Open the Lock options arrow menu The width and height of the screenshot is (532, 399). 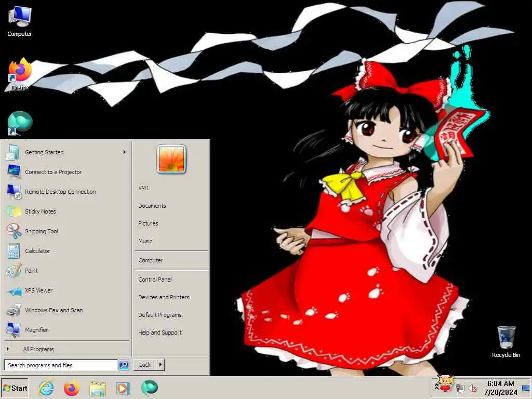pyautogui.click(x=160, y=365)
